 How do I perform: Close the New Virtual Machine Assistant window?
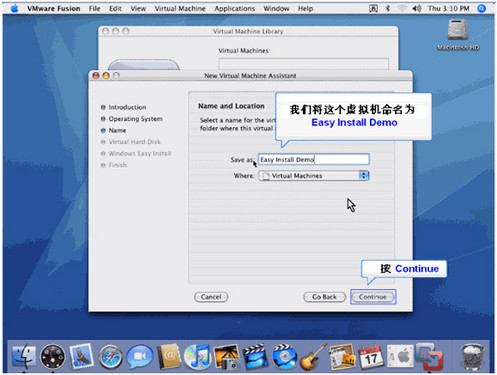[96, 76]
